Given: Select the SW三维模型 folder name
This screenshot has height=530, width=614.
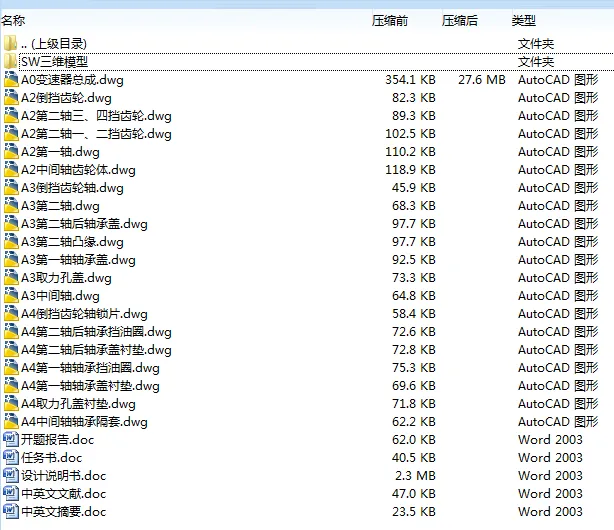Looking at the screenshot, I should point(54,62).
